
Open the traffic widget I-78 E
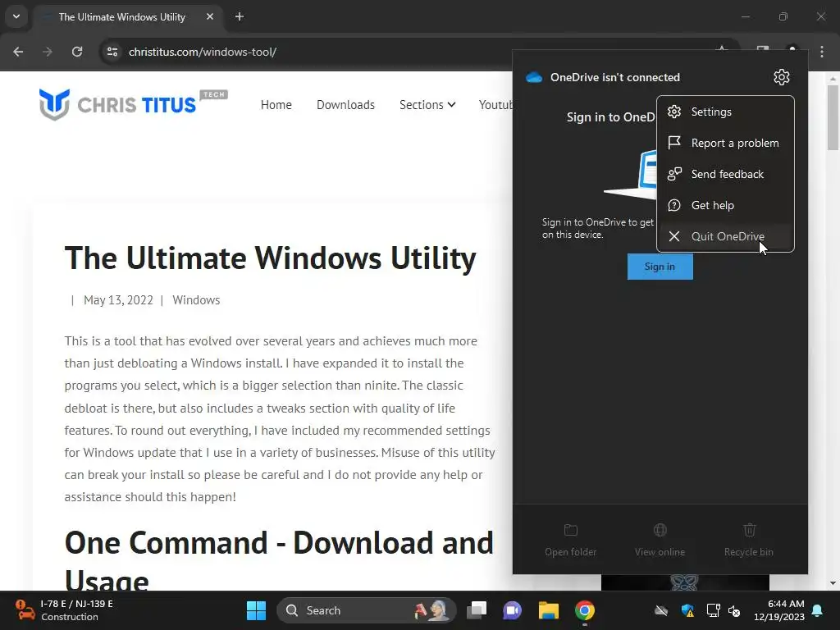click(64, 610)
